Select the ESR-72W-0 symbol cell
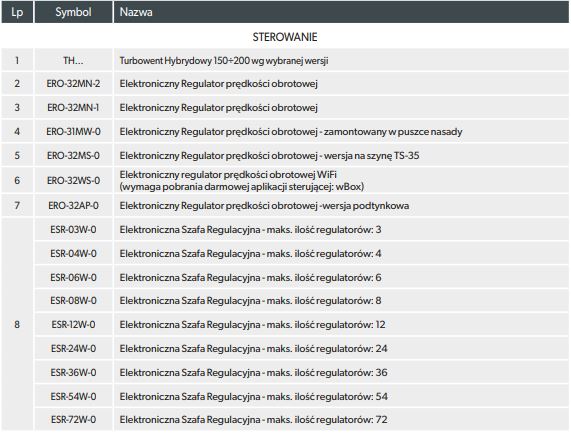The width and height of the screenshot is (571, 433). [x=73, y=420]
